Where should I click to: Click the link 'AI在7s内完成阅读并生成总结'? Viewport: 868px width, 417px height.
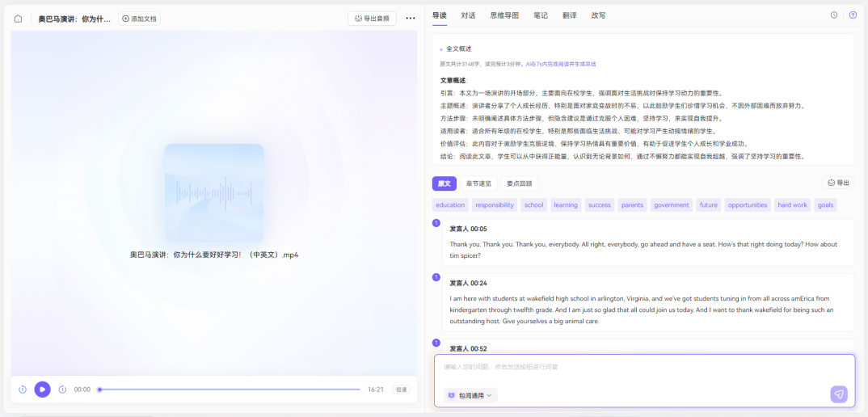[x=561, y=64]
